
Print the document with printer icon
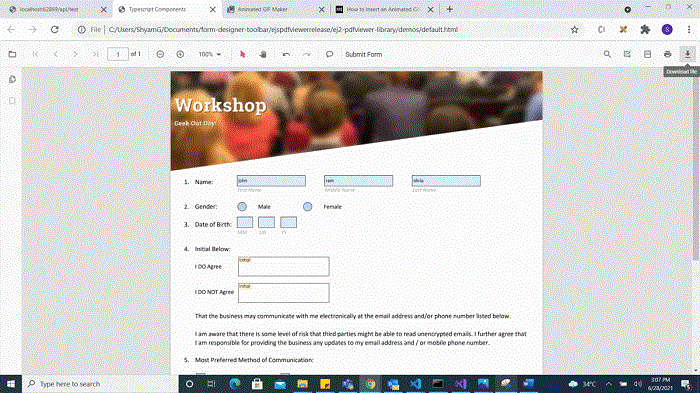click(x=667, y=54)
